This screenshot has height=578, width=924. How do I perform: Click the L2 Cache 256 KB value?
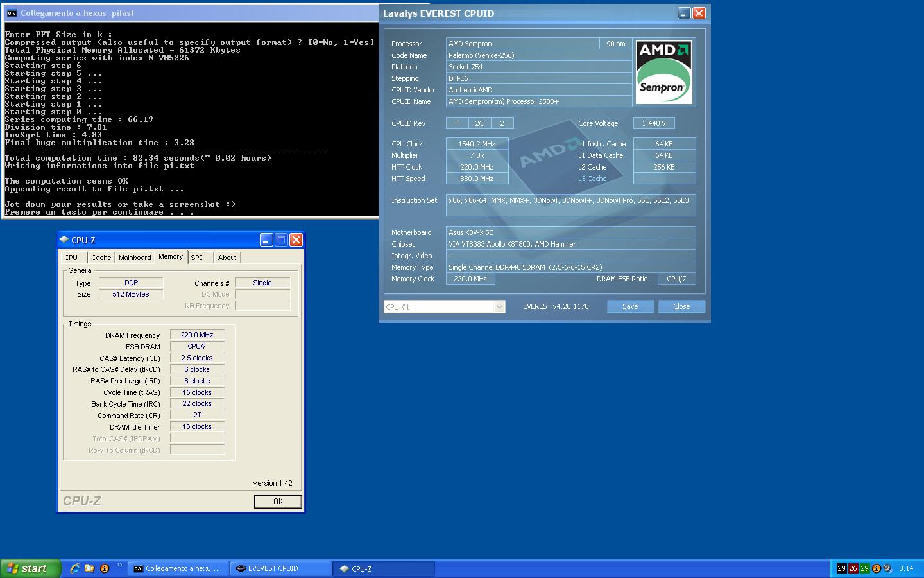664,167
